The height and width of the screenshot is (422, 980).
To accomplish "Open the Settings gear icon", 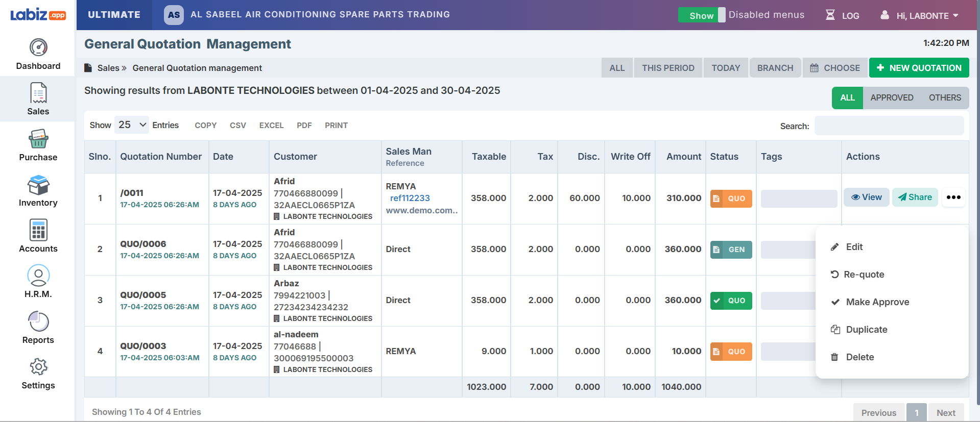I will tap(38, 366).
